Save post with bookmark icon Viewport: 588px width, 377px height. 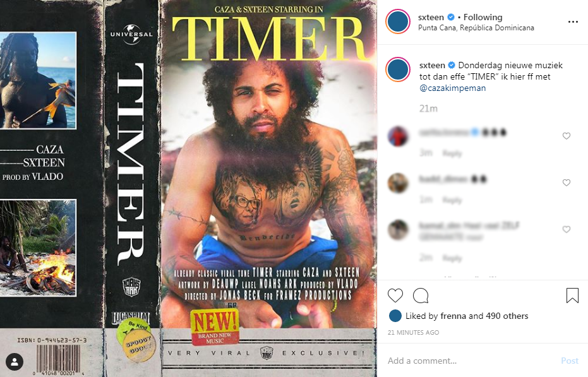click(572, 296)
